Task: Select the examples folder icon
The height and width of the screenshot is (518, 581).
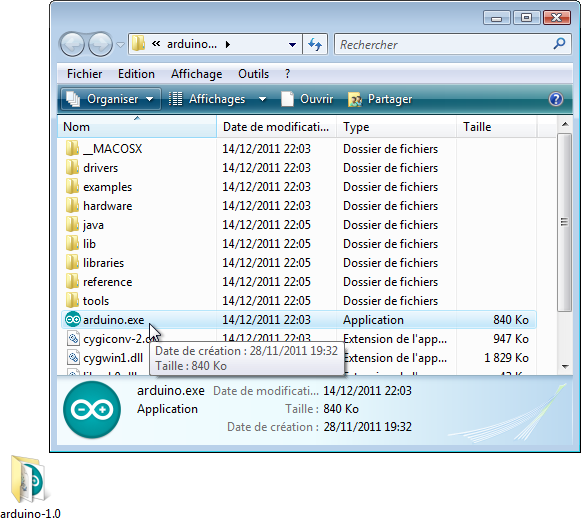Action: click(73, 186)
